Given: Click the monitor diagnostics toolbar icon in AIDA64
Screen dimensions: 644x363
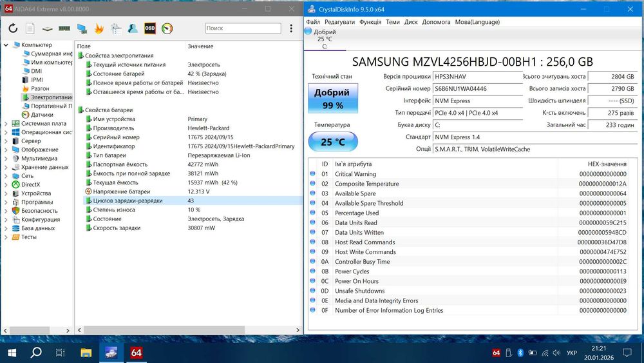Looking at the screenshot, I should [x=82, y=28].
